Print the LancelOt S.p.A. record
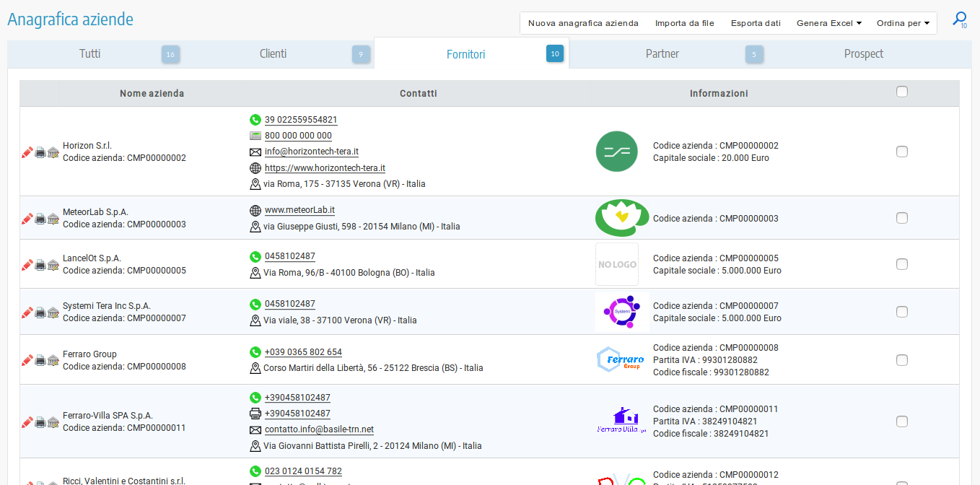The width and height of the screenshot is (980, 485). [40, 265]
